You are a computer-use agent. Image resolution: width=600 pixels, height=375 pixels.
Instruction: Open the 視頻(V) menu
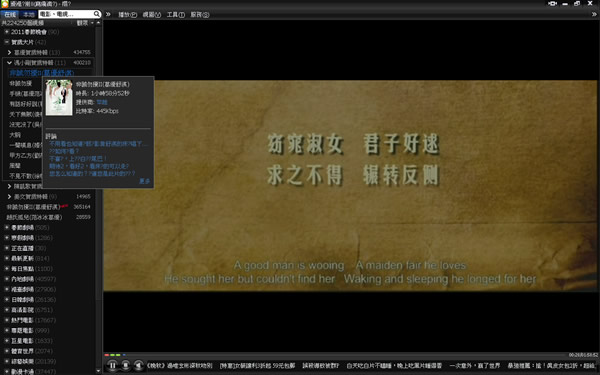(x=152, y=15)
